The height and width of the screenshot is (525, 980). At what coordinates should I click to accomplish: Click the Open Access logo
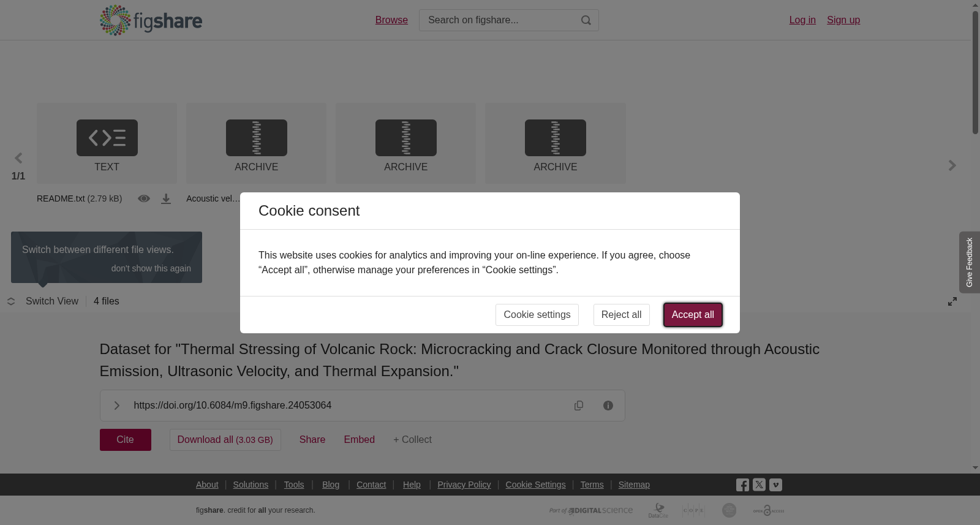click(769, 510)
